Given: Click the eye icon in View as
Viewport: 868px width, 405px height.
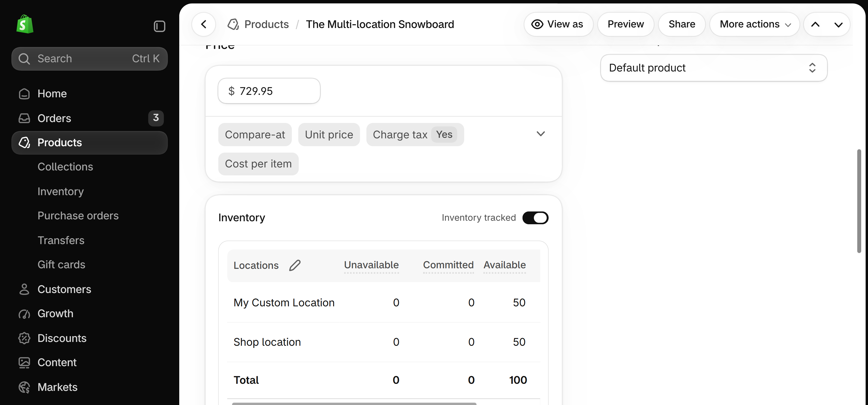Looking at the screenshot, I should click(x=537, y=24).
